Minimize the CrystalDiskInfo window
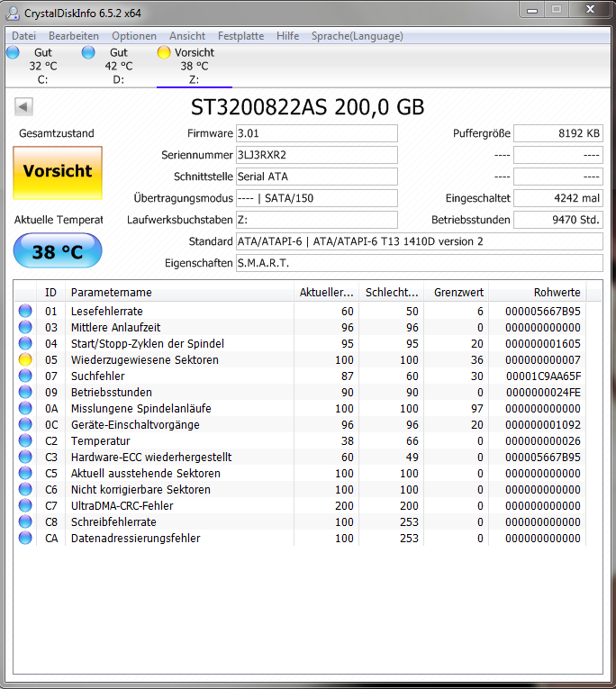Viewport: 616px width, 689px height. 532,10
